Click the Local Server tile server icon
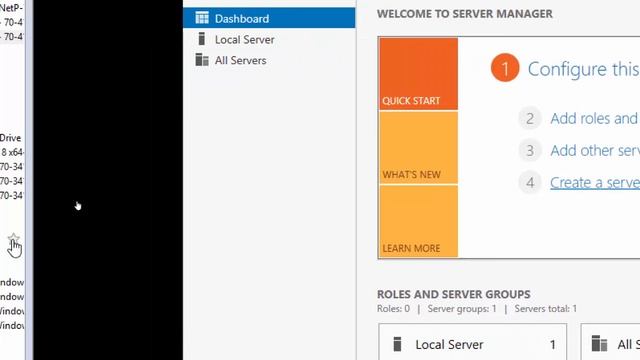This screenshot has height=360, width=640. tap(397, 344)
